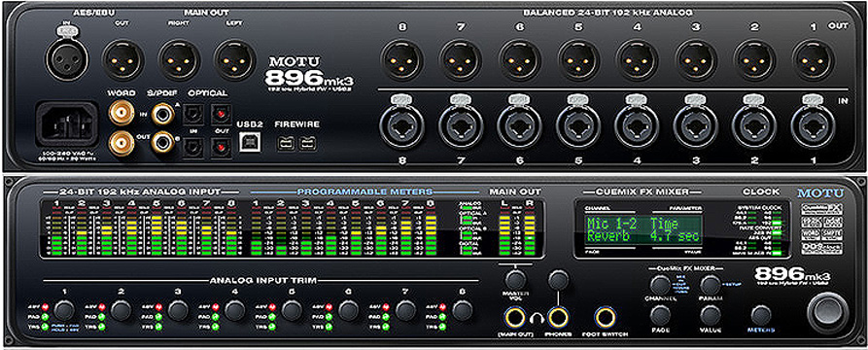
Task: Click the left FireWire port
Action: pos(285,144)
